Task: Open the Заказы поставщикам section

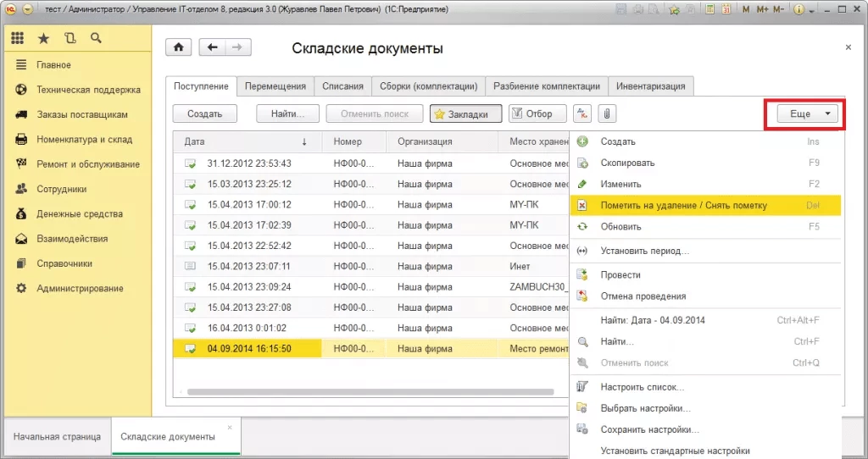Action: 82,114
